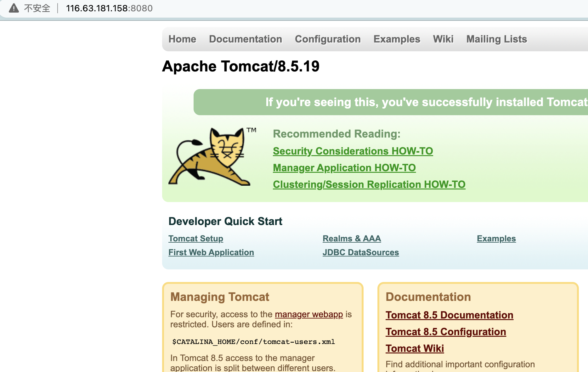Image resolution: width=588 pixels, height=372 pixels.
Task: Click the Managing Tomcat heading
Action: (220, 297)
